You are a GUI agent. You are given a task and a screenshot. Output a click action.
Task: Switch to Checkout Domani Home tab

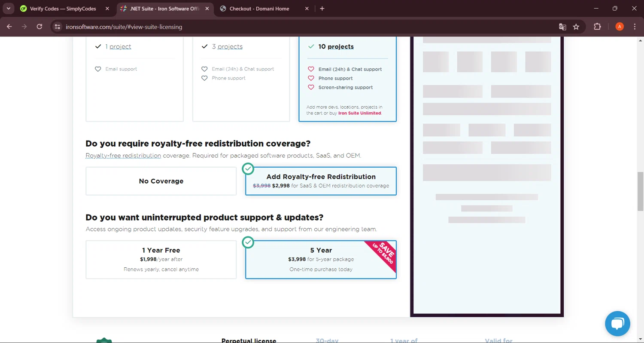(259, 9)
